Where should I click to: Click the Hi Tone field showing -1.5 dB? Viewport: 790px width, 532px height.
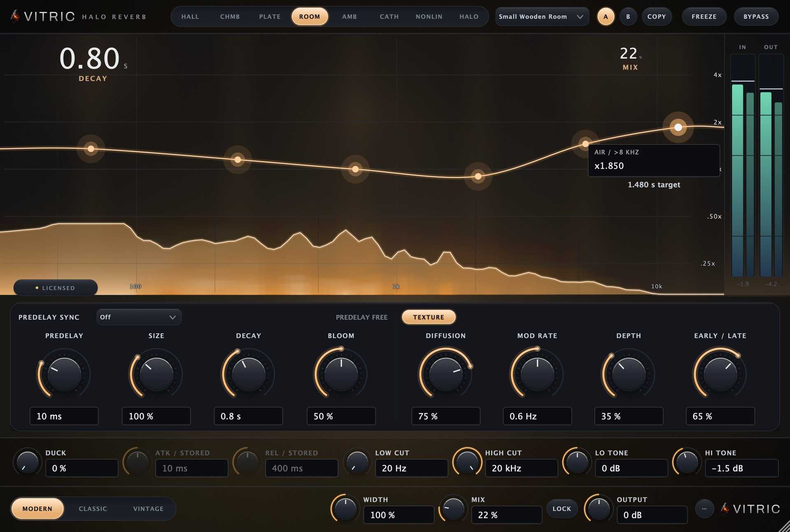742,468
